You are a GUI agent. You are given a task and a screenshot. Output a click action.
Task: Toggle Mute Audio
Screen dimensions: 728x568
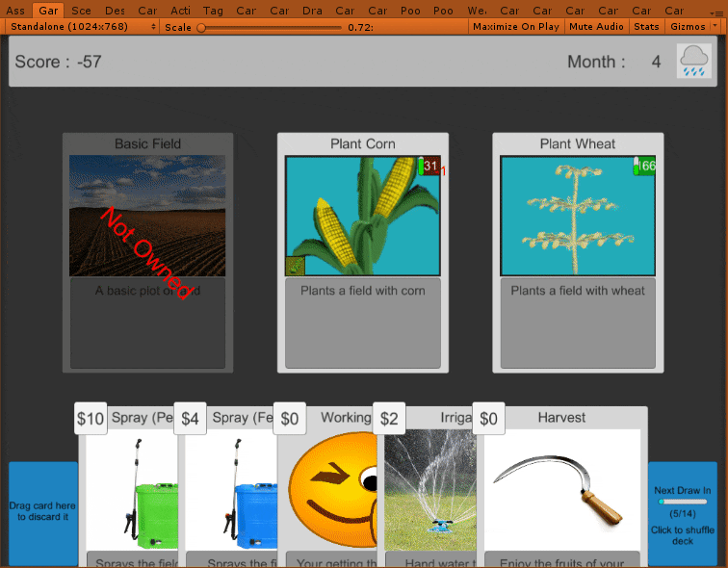(596, 27)
